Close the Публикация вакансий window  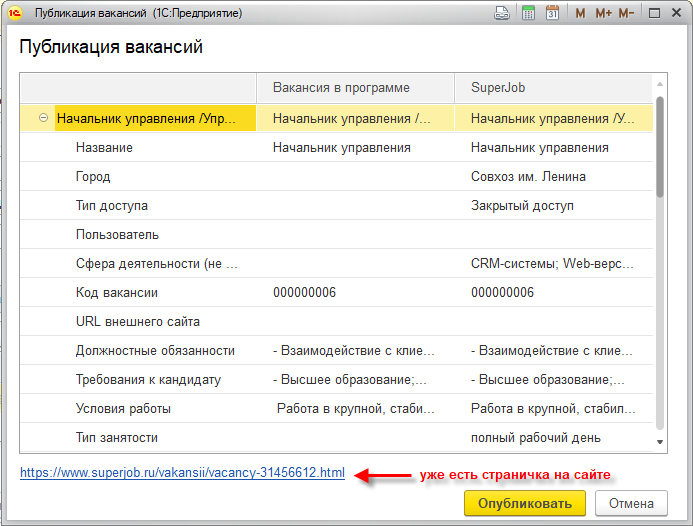tap(676, 13)
